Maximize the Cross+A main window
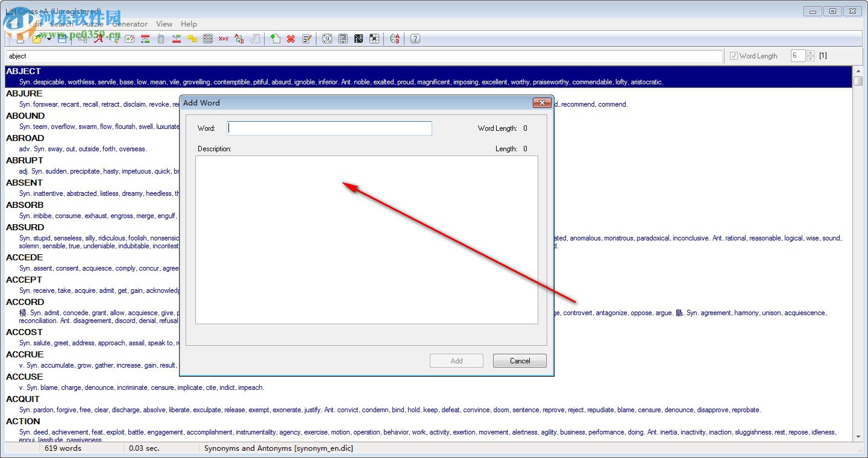Image resolution: width=868 pixels, height=458 pixels. pos(832,11)
